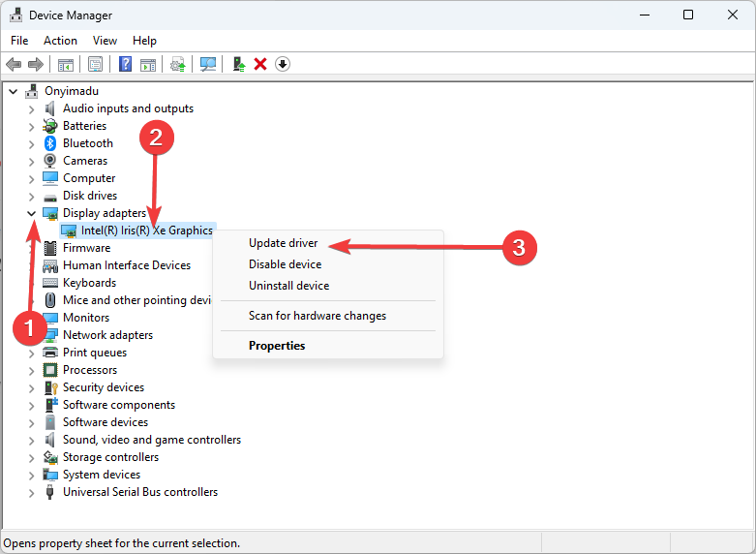Select the Monitors tree label
The image size is (756, 554).
[x=86, y=318]
